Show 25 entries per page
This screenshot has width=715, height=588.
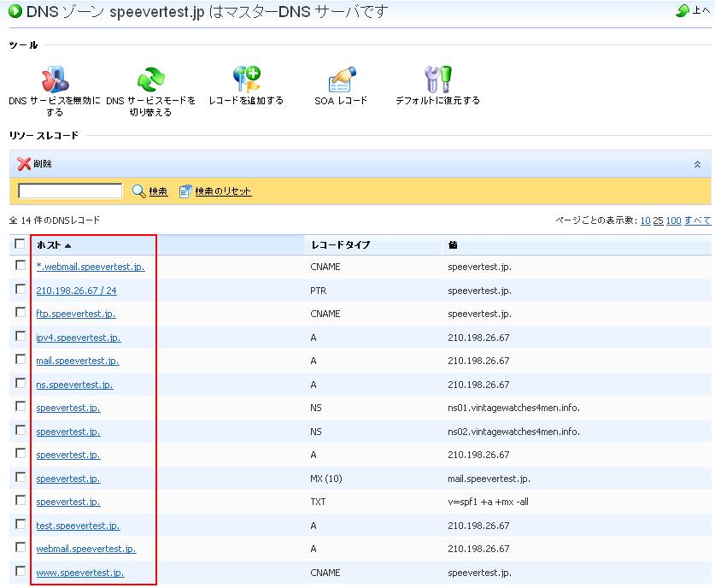pyautogui.click(x=658, y=220)
